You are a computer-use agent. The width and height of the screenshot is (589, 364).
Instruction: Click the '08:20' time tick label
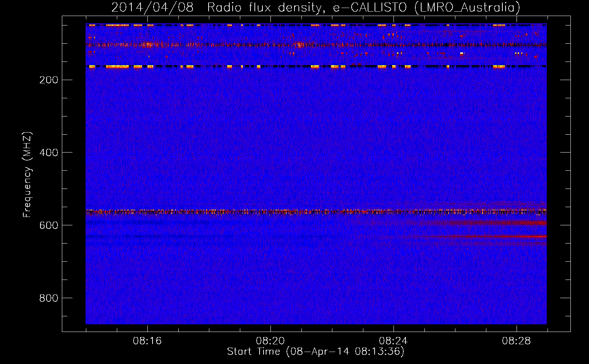coord(270,341)
